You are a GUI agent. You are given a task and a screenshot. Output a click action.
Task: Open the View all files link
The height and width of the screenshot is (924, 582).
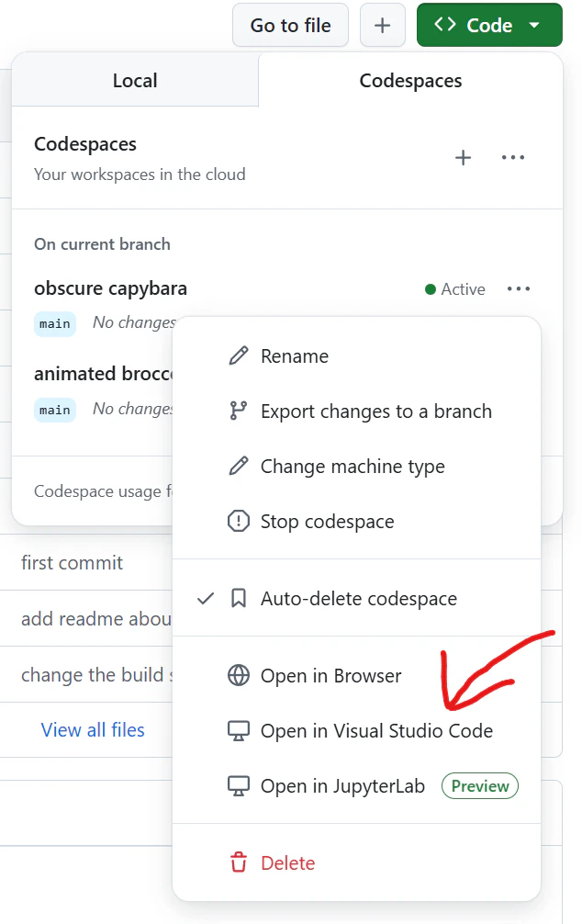[93, 729]
